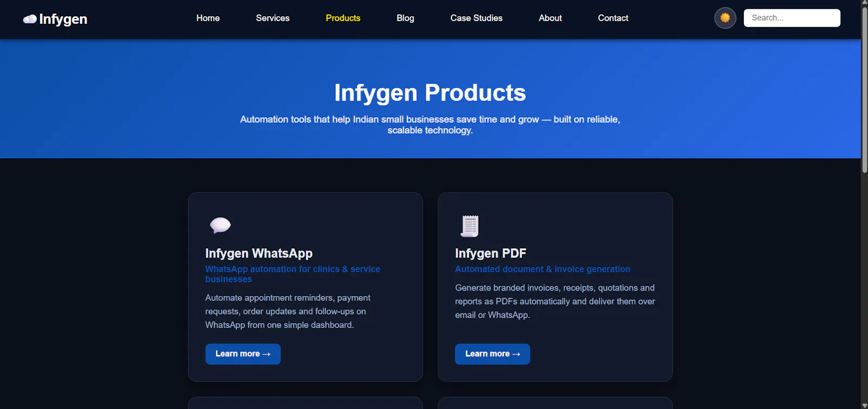Click 'WhatsApp automation for clinics & service businesses' subtitle
Screen dimensions: 868x409
pyautogui.click(x=292, y=274)
